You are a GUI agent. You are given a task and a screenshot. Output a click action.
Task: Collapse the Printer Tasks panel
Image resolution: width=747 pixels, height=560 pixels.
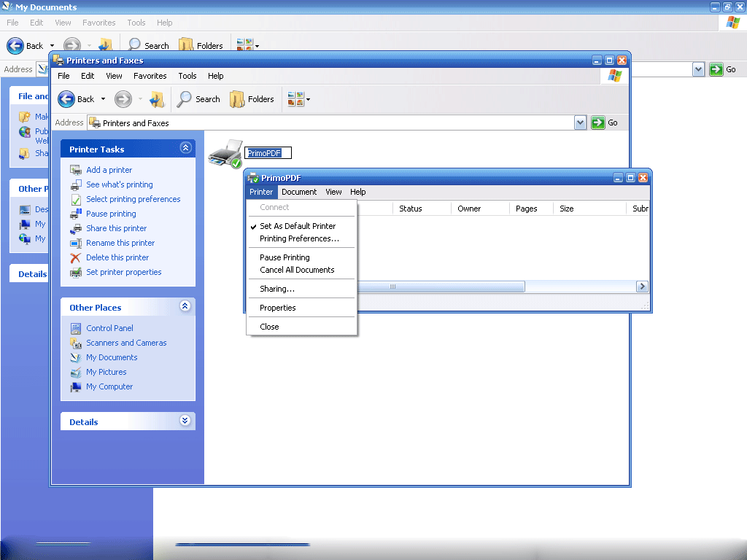click(185, 148)
